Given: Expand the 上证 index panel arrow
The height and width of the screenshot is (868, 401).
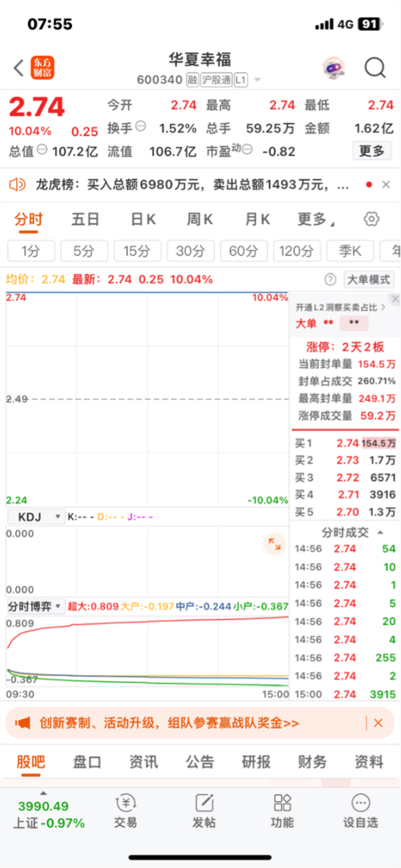Looking at the screenshot, I should click(44, 793).
